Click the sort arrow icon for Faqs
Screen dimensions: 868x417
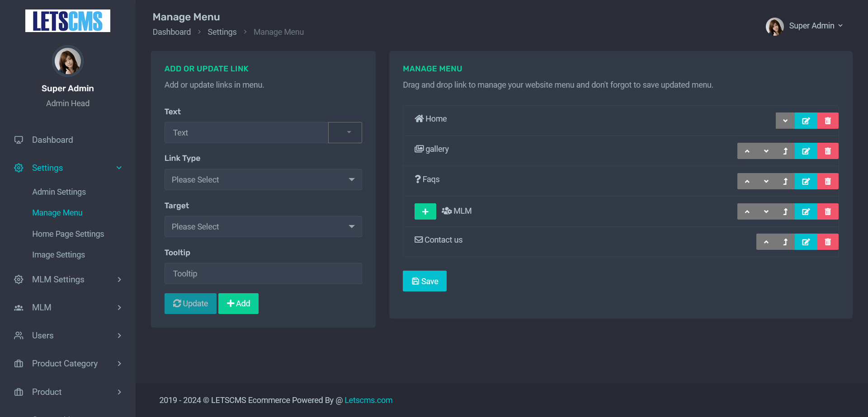[785, 181]
